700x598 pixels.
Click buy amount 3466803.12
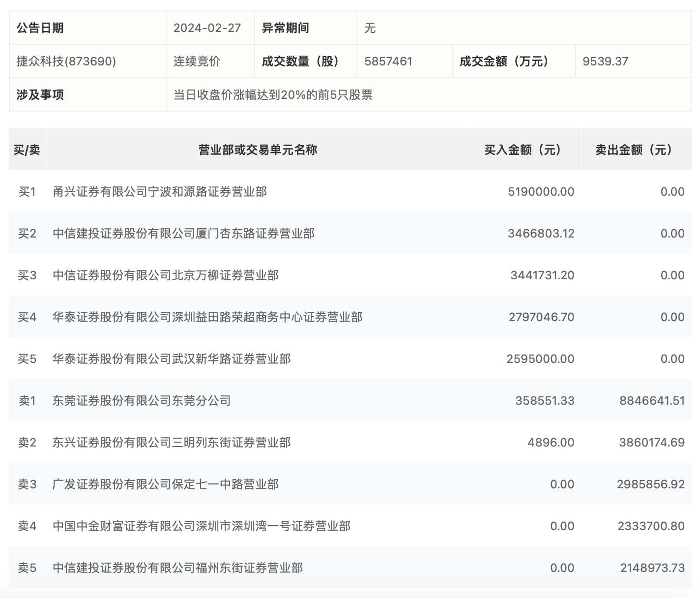(x=541, y=233)
